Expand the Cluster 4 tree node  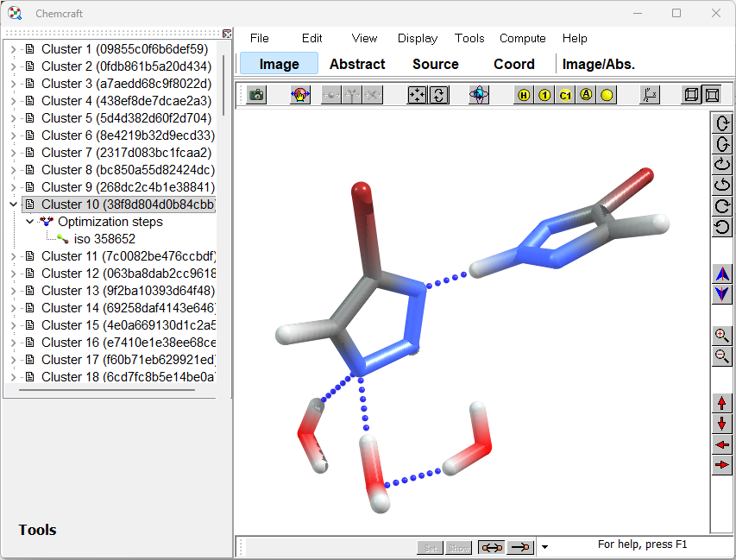click(x=14, y=101)
